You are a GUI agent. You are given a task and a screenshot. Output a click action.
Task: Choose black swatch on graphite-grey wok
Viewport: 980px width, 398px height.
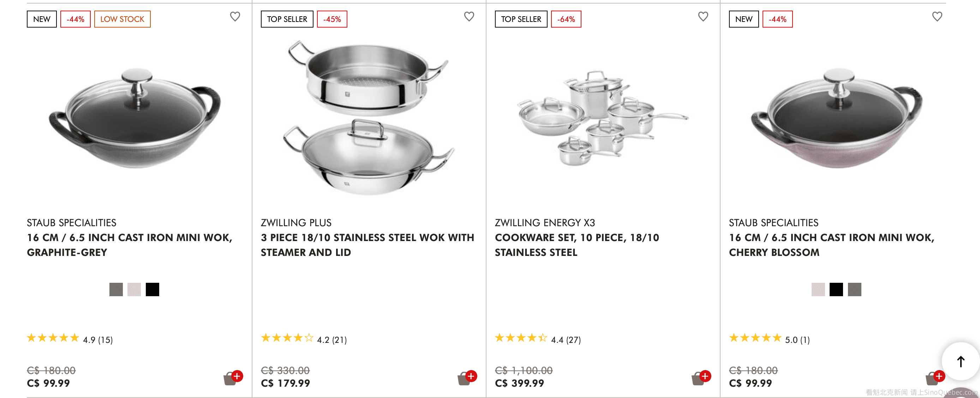(x=152, y=289)
